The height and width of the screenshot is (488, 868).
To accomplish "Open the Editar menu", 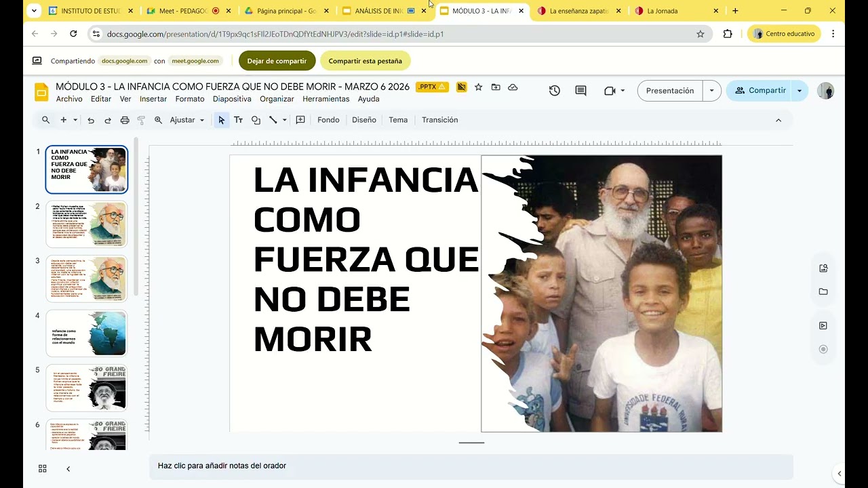I will 101,99.
